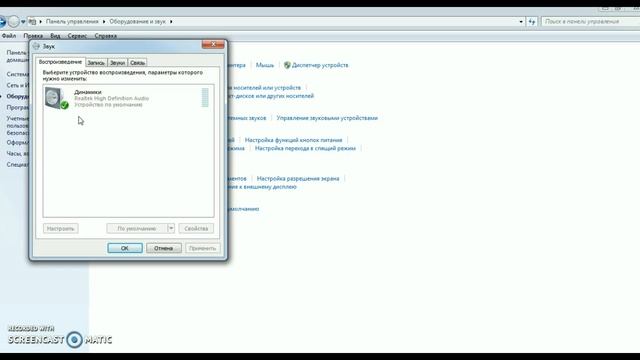Switch to the Воспроизведение tab

point(60,62)
